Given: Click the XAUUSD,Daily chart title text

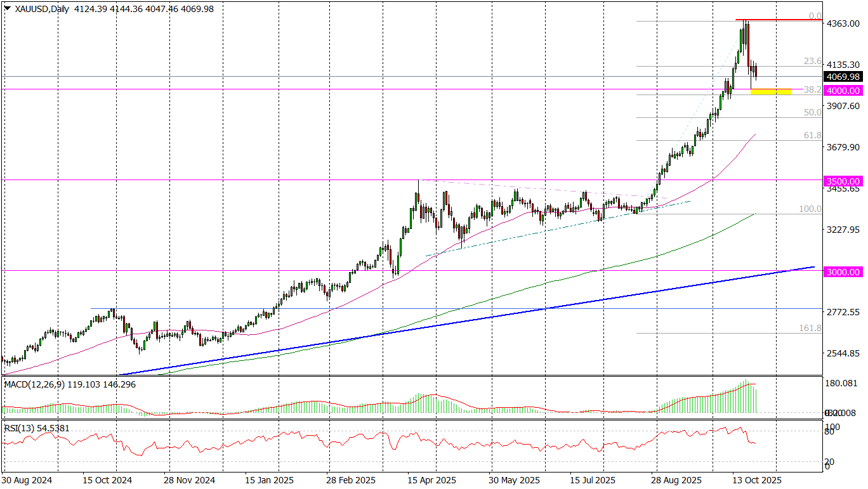Looking at the screenshot, I should point(42,8).
